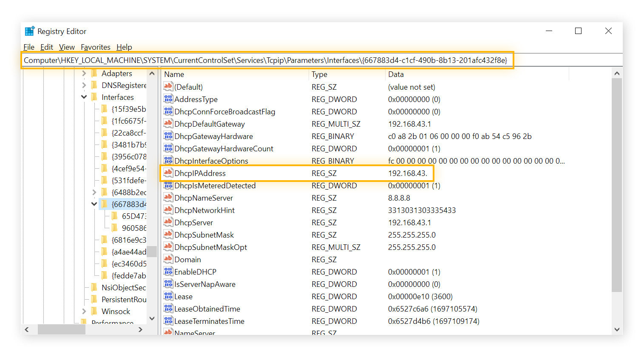644x357 pixels.
Task: Select the (Default) string value icon
Action: (168, 87)
